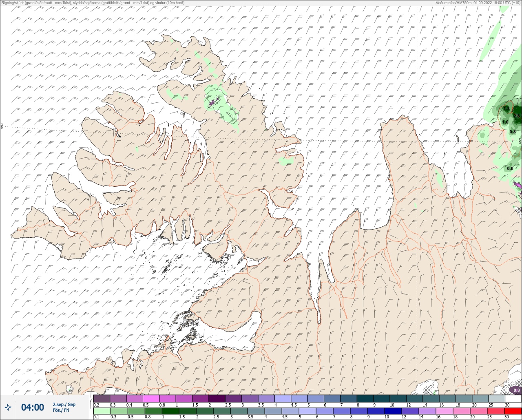Viewport: 522px width, 420px height.
Task: Click the 2.8 precipitation value on map
Action: (x=517, y=116)
